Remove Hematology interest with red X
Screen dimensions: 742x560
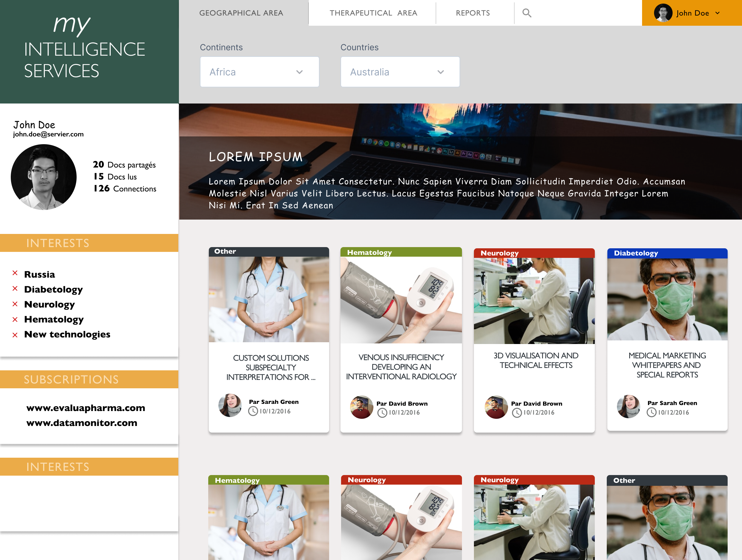point(15,319)
